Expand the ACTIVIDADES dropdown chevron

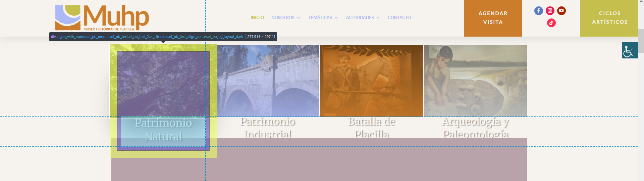378,18
